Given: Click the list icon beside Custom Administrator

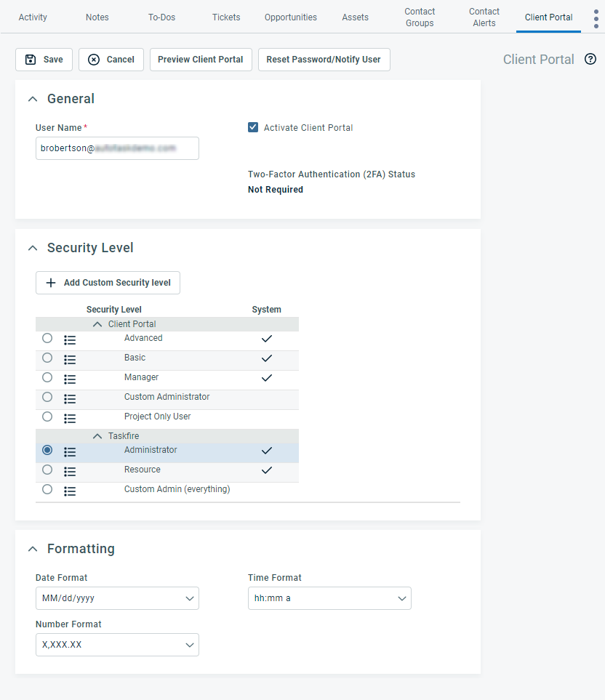Looking at the screenshot, I should coord(70,398).
